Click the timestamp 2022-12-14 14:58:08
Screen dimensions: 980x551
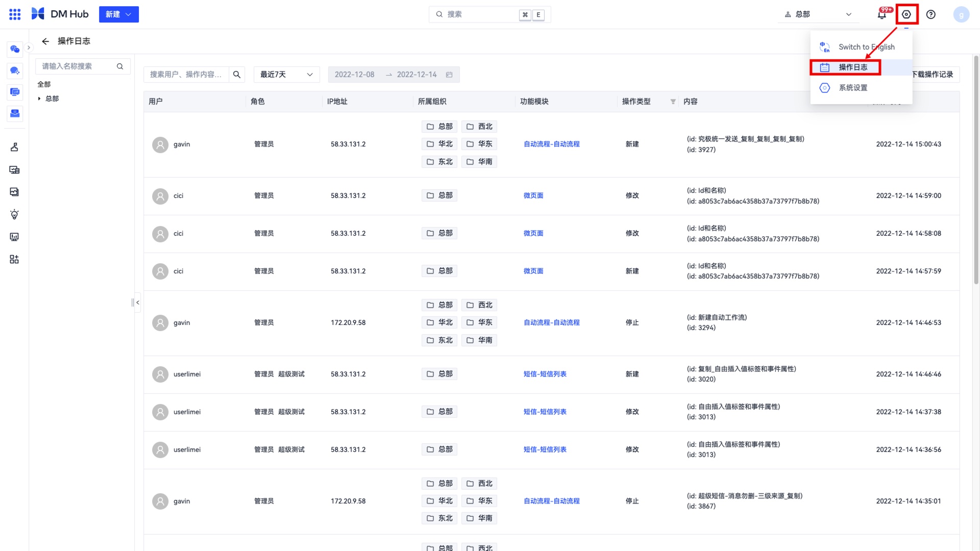[x=909, y=233]
